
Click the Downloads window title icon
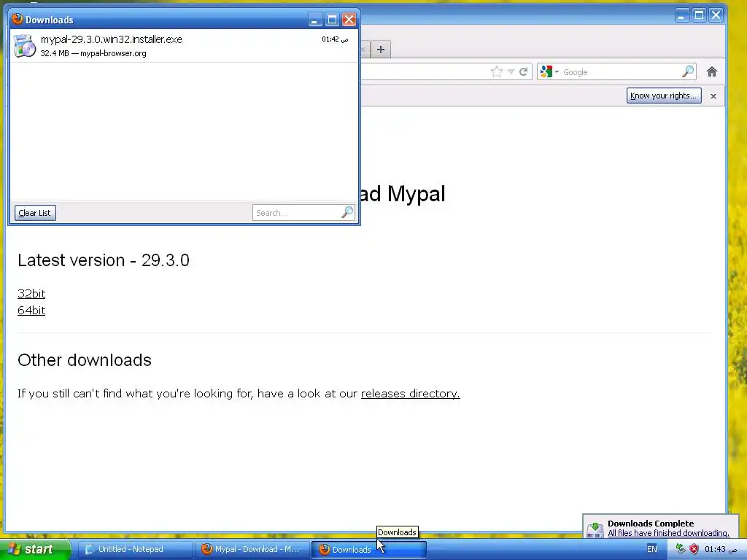coord(18,19)
